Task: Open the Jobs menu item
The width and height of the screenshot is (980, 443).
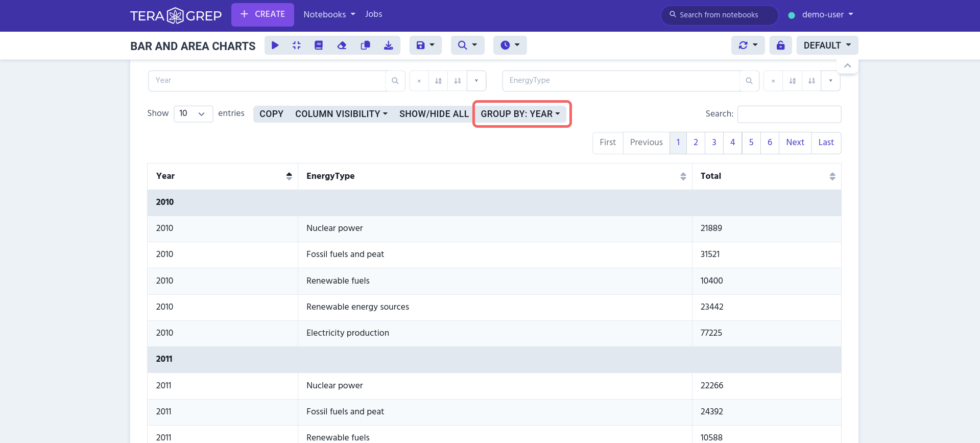Action: pyautogui.click(x=373, y=14)
